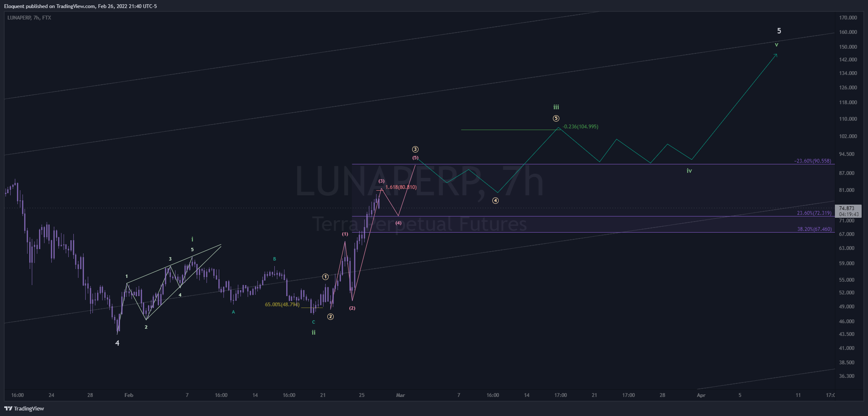This screenshot has height=416, width=868.
Task: Click the Eloquent published on TradingView.com header
Action: point(81,6)
